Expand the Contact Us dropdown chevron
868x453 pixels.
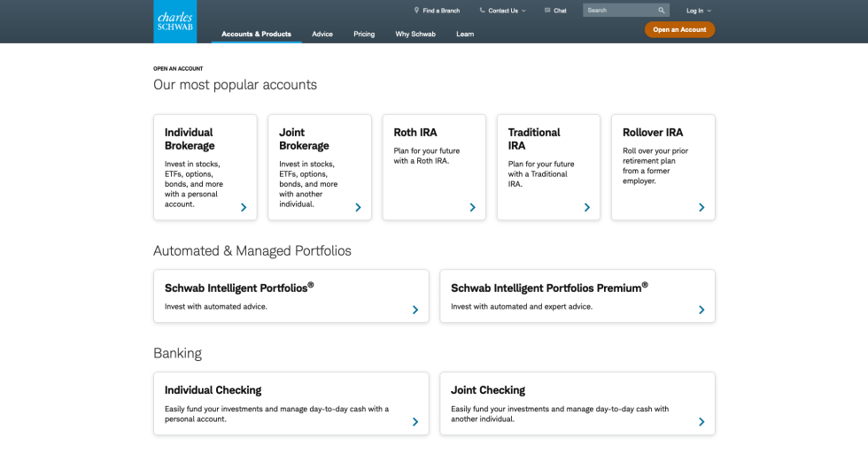pos(523,11)
